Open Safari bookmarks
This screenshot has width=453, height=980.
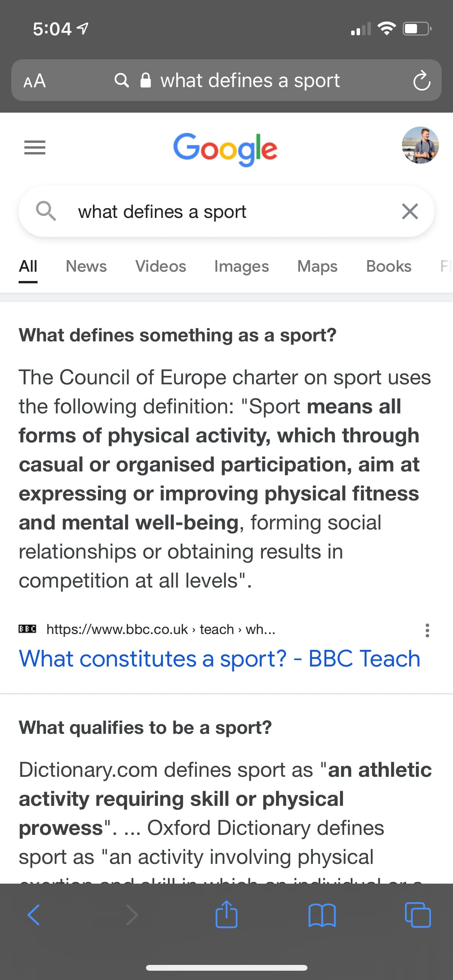[322, 915]
